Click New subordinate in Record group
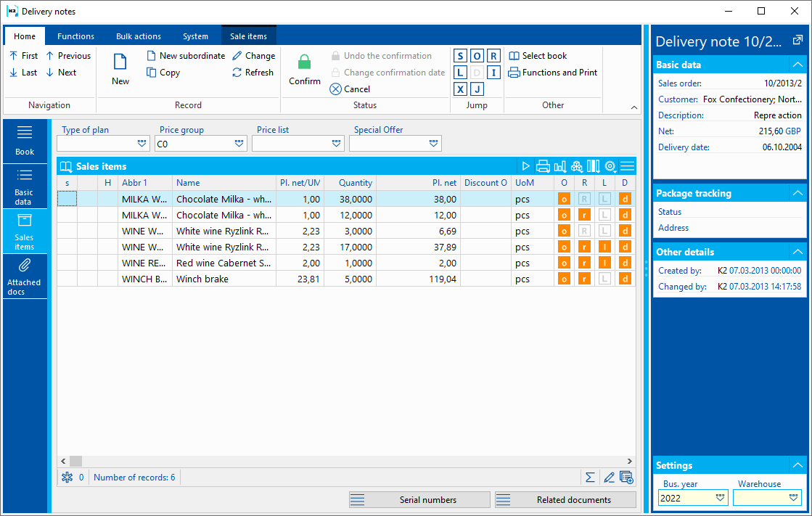812x516 pixels. [x=186, y=56]
